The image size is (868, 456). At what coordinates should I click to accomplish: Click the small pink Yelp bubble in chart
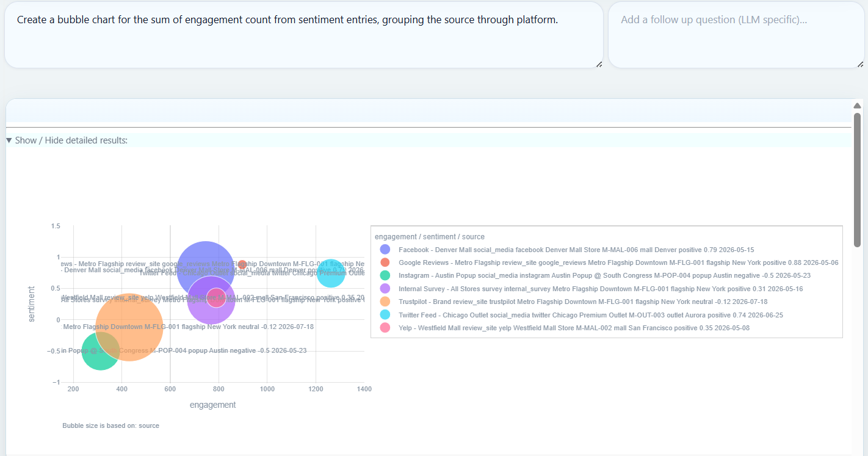point(216,298)
